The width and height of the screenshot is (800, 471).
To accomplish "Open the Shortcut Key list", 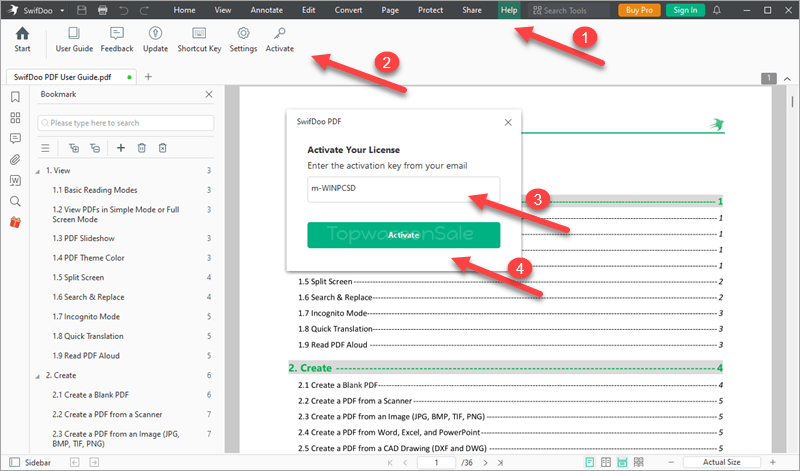I will click(x=199, y=40).
